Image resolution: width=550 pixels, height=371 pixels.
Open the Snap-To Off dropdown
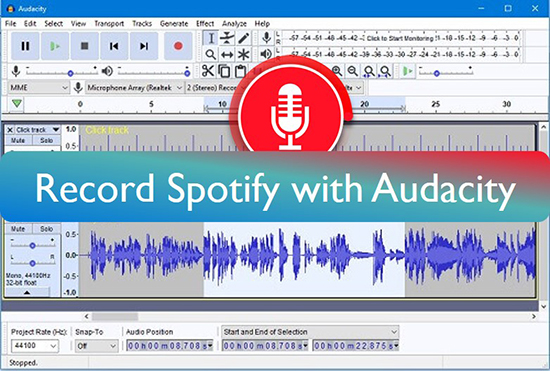[x=96, y=346]
